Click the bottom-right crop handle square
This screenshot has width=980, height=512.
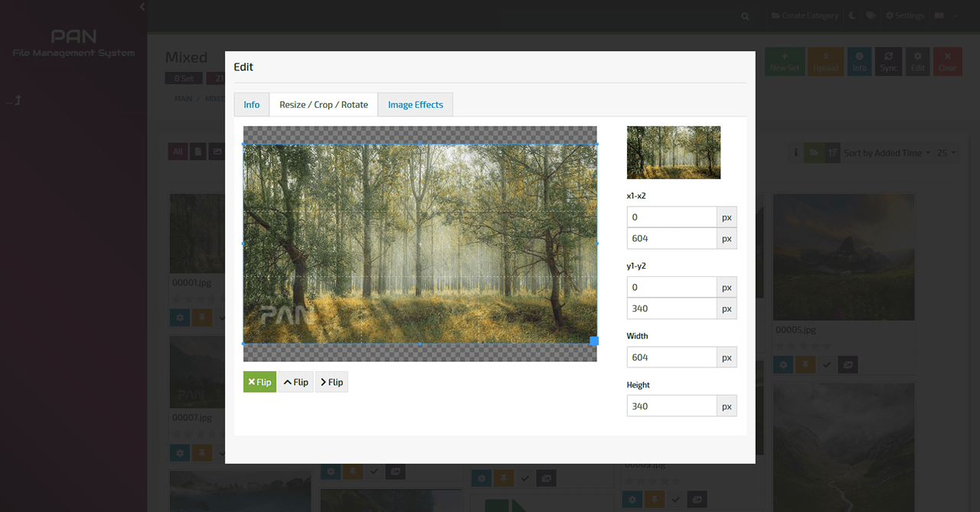(x=594, y=341)
